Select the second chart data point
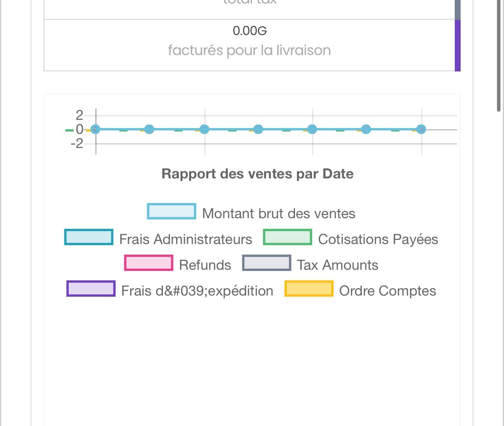This screenshot has width=504, height=426. [x=149, y=129]
